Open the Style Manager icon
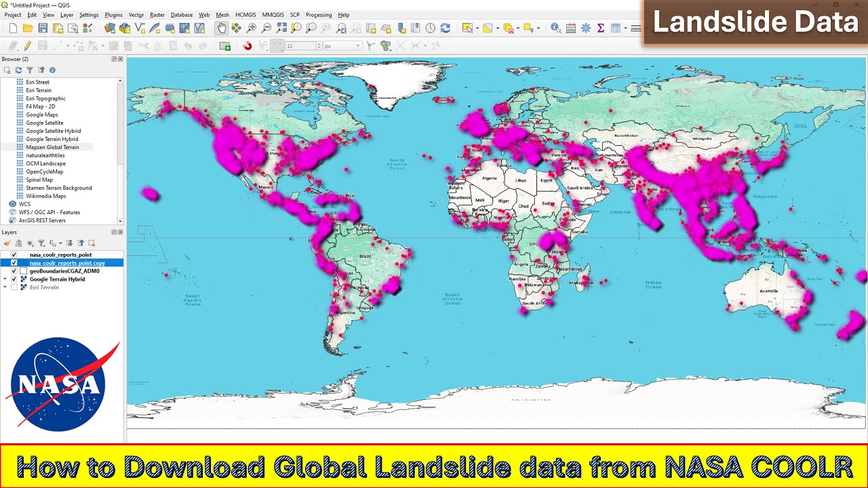The image size is (868, 488). tap(87, 28)
